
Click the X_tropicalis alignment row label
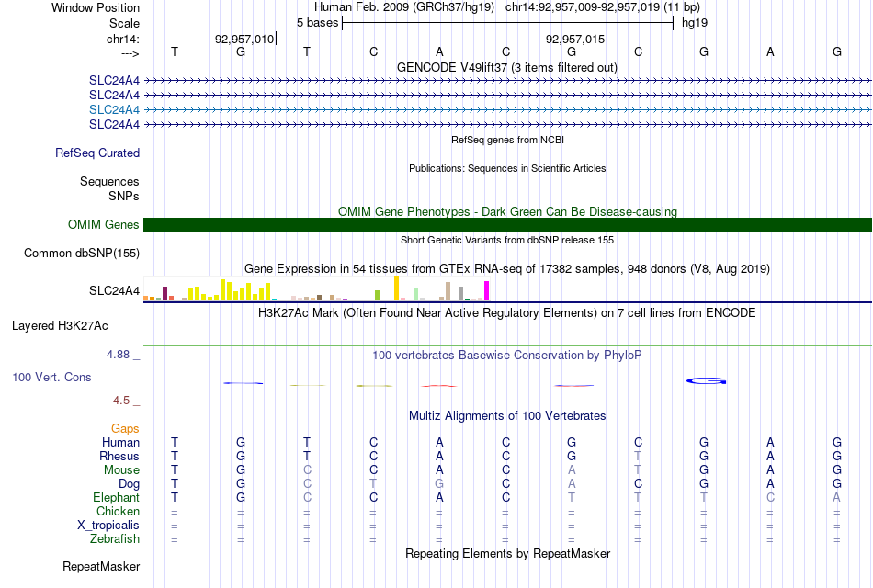[x=108, y=526]
